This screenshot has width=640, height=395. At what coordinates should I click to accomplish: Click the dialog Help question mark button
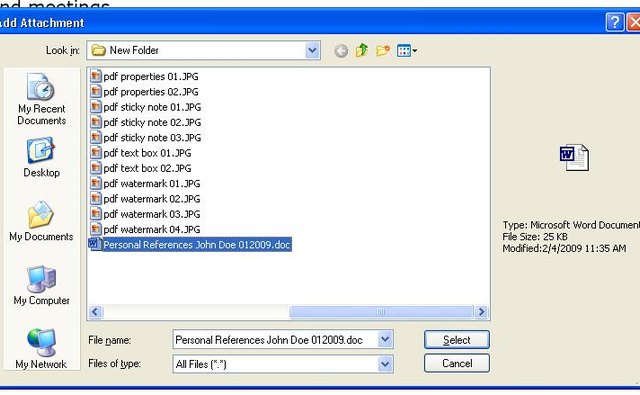(614, 22)
